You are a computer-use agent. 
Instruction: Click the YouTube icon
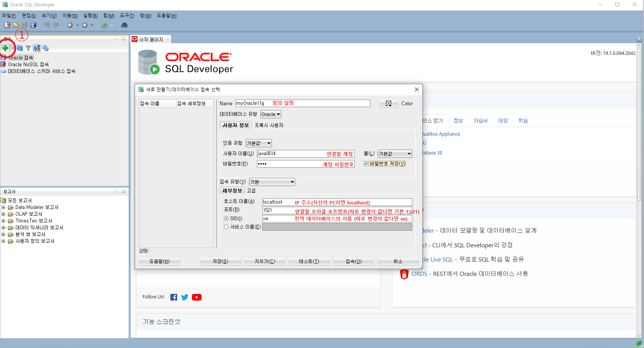tap(197, 297)
